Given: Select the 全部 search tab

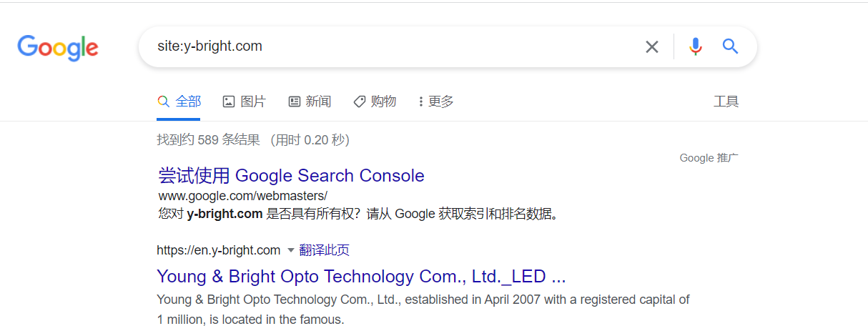Looking at the screenshot, I should pos(189,102).
